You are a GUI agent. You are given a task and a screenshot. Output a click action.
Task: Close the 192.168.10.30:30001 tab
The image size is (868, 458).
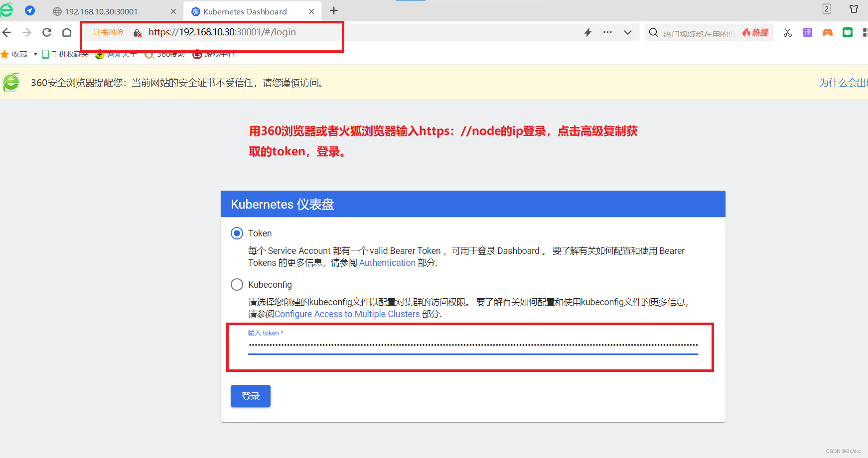[x=173, y=11]
